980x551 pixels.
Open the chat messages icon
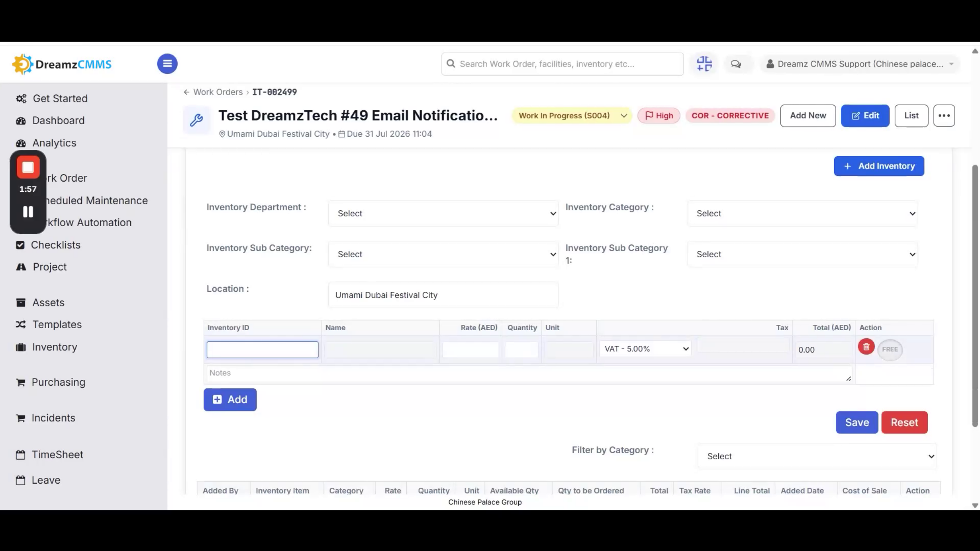click(x=736, y=64)
